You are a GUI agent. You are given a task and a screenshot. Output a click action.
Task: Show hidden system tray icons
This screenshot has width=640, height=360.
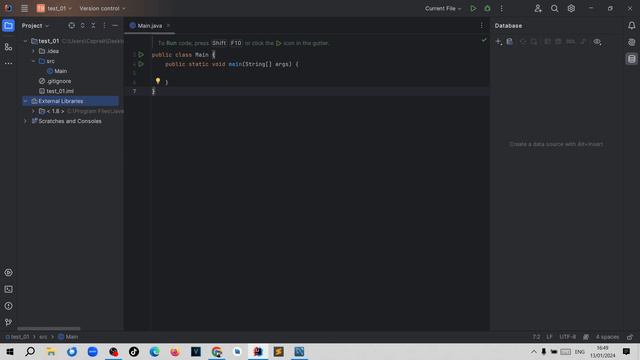point(533,351)
